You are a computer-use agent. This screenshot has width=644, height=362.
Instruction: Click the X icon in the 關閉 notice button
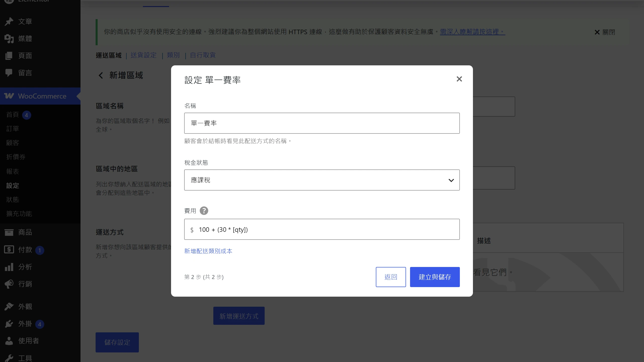(597, 32)
